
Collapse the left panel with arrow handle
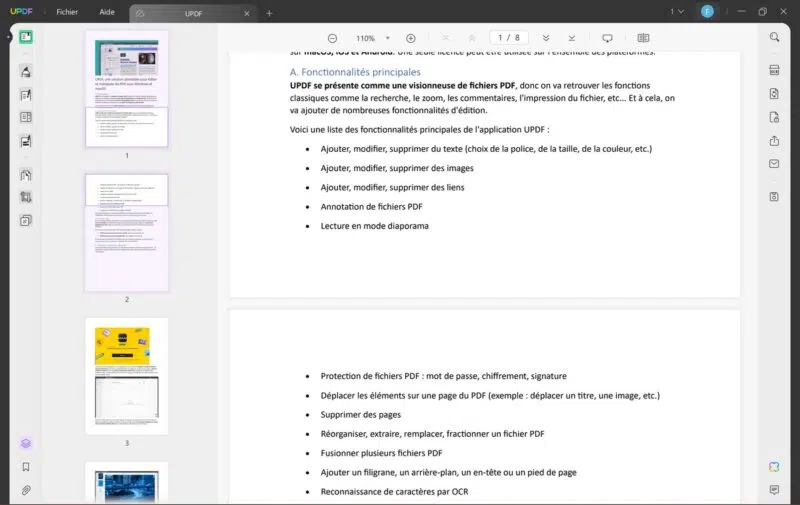(8, 37)
